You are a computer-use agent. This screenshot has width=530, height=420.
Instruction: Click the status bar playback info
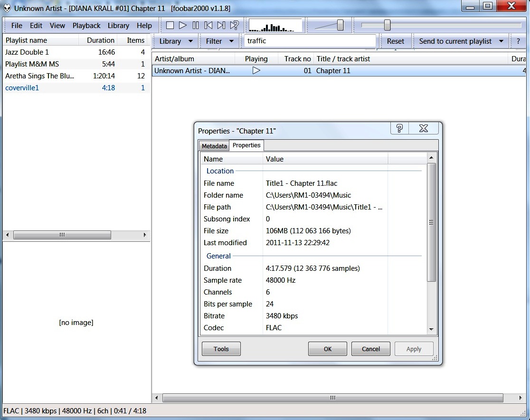75,411
